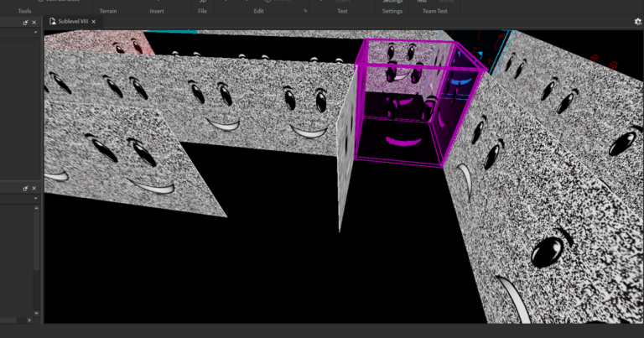Screen dimensions: 644x338
Task: Close the top-left docked panel
Action: pyautogui.click(x=34, y=23)
